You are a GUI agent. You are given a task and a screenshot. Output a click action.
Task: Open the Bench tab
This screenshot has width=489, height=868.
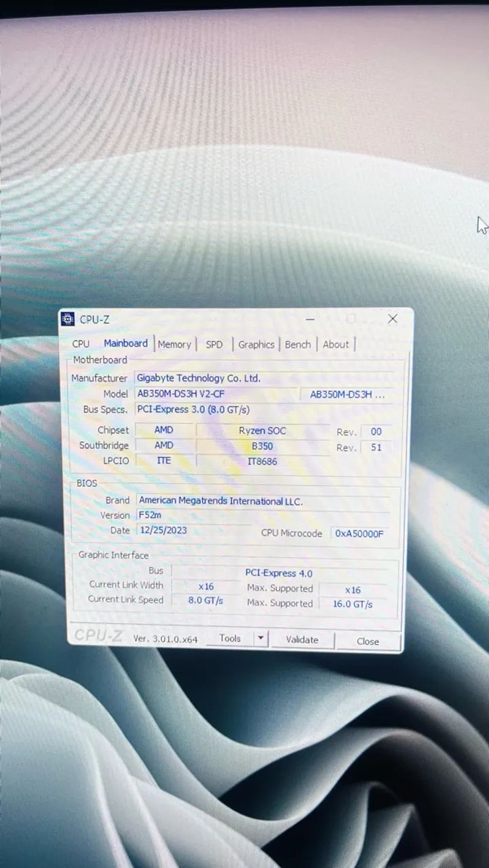click(x=298, y=344)
